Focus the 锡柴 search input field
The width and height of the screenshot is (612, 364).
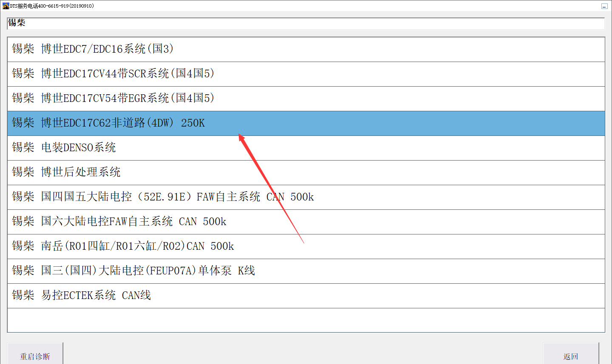(x=306, y=23)
